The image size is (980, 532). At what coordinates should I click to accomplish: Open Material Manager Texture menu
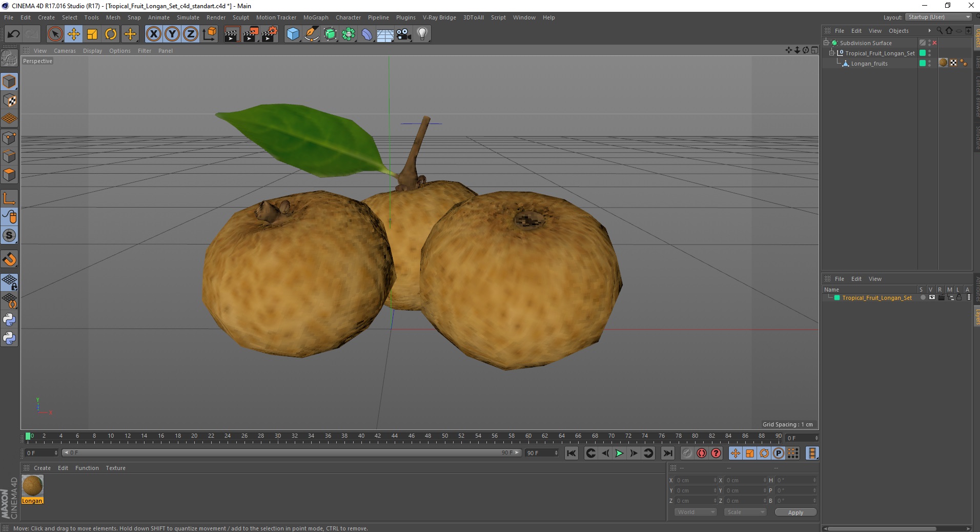coord(115,468)
